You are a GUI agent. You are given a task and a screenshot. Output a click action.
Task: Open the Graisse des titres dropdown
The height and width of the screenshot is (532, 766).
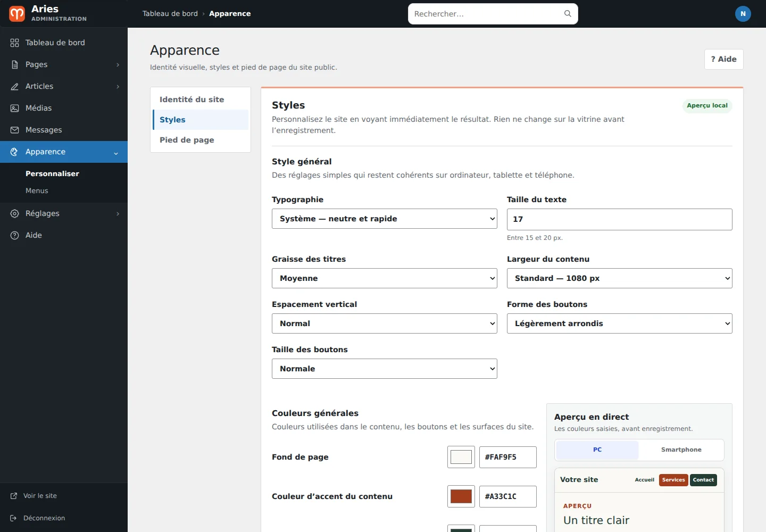385,278
